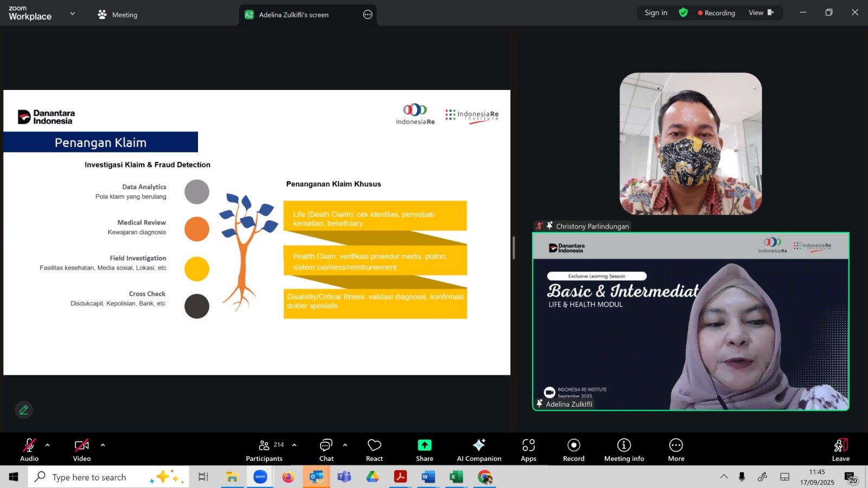Click the green Share screen icon
This screenshot has height=488, width=868.
424,445
